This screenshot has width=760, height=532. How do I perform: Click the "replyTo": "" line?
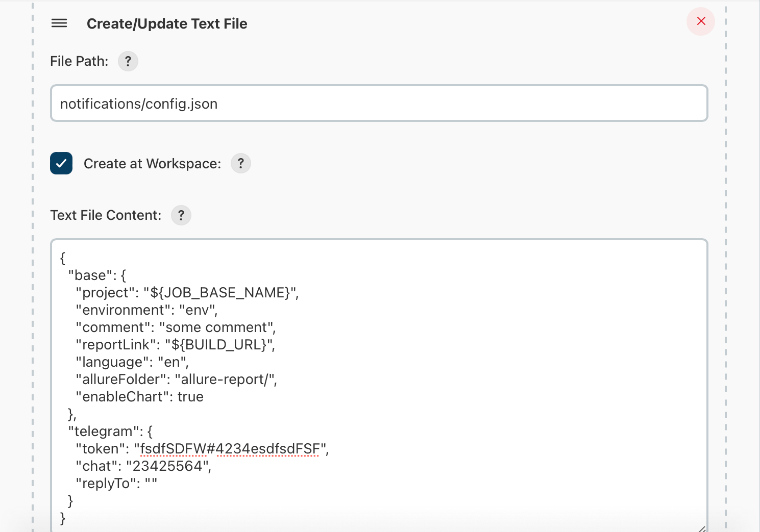116,484
